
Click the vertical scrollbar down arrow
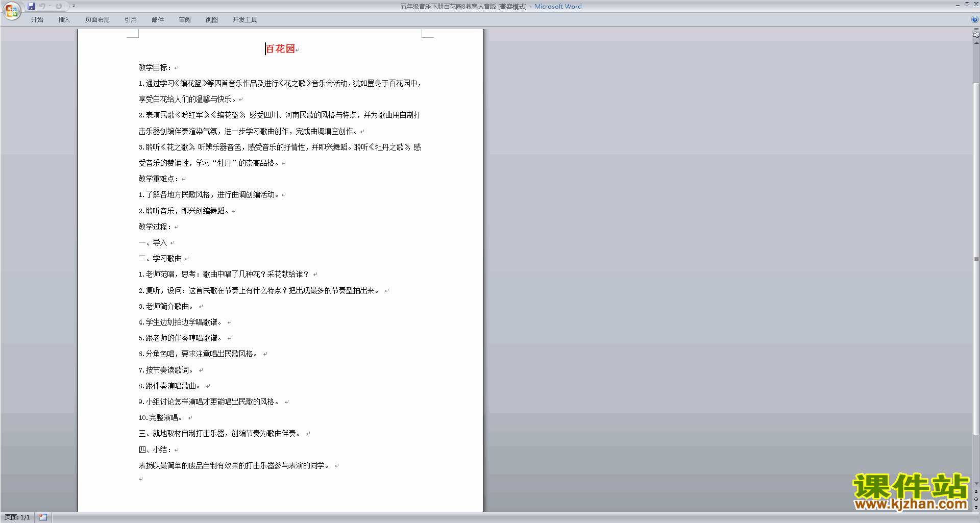(976, 483)
